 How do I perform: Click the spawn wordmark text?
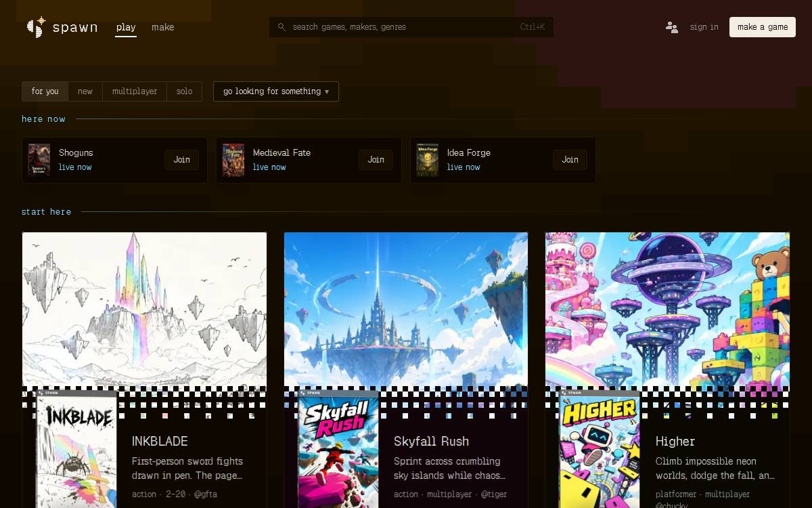tap(75, 28)
